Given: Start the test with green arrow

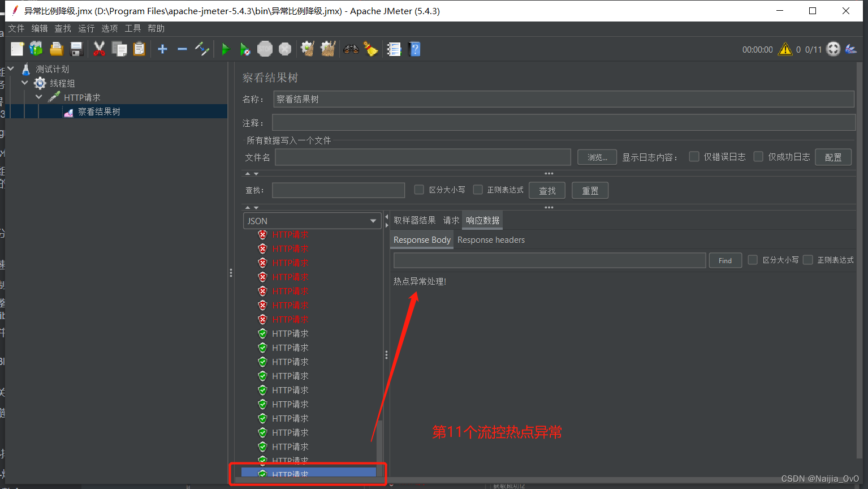Looking at the screenshot, I should tap(225, 49).
